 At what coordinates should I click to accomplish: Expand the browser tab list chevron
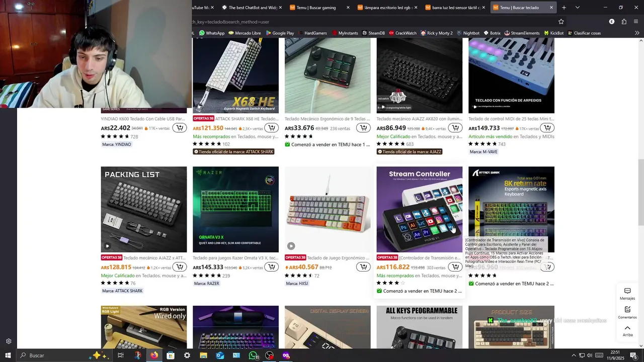(x=577, y=8)
